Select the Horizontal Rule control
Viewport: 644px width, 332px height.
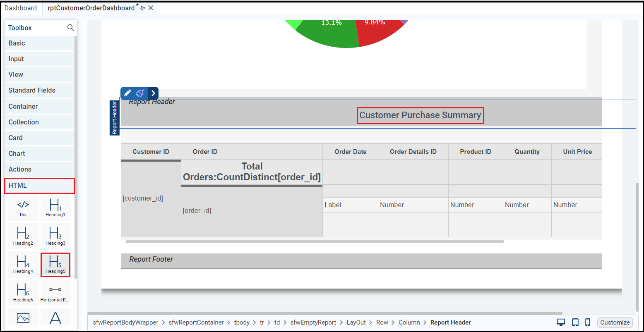(x=55, y=292)
